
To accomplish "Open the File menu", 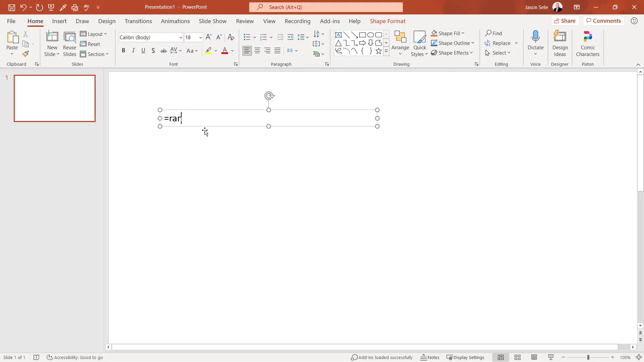I will tap(11, 21).
